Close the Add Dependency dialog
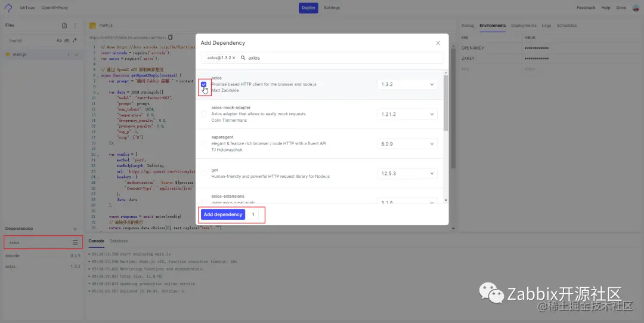 438,43
